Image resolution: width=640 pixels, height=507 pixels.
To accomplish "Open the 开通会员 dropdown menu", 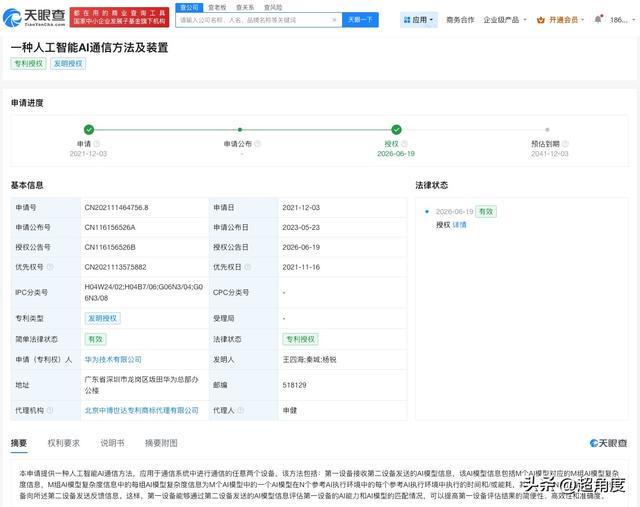I will (x=560, y=20).
